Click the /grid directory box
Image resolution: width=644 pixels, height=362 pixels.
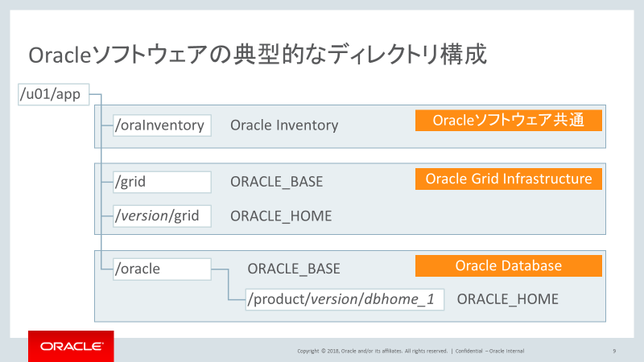[x=161, y=181]
